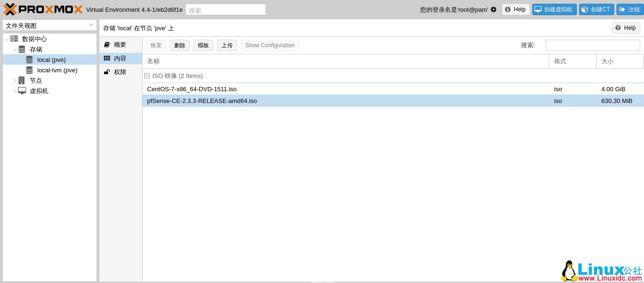Click the 上传 upload button
The width and height of the screenshot is (644, 283).
point(227,45)
